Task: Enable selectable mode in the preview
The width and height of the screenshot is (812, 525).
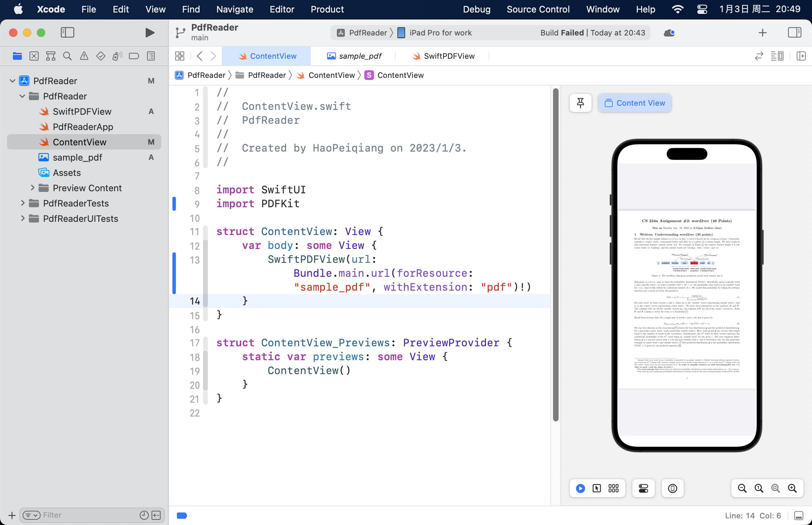Action: coord(596,488)
